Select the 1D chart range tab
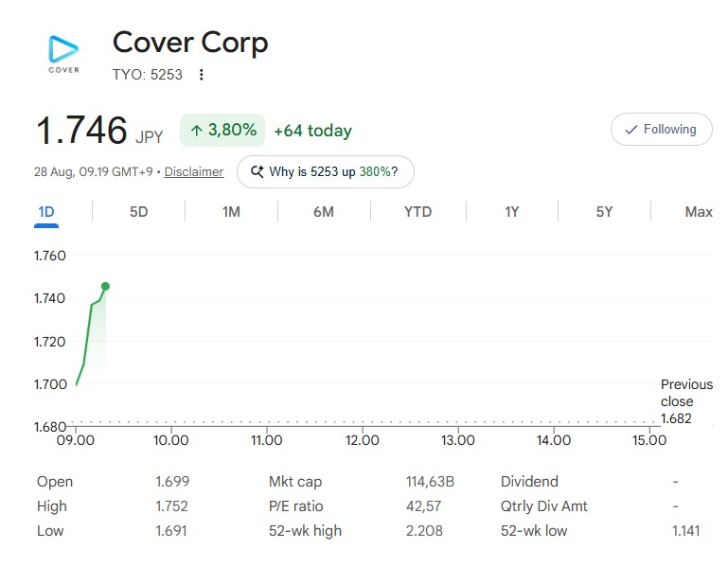Viewport: 728px width, 567px height. click(x=46, y=212)
